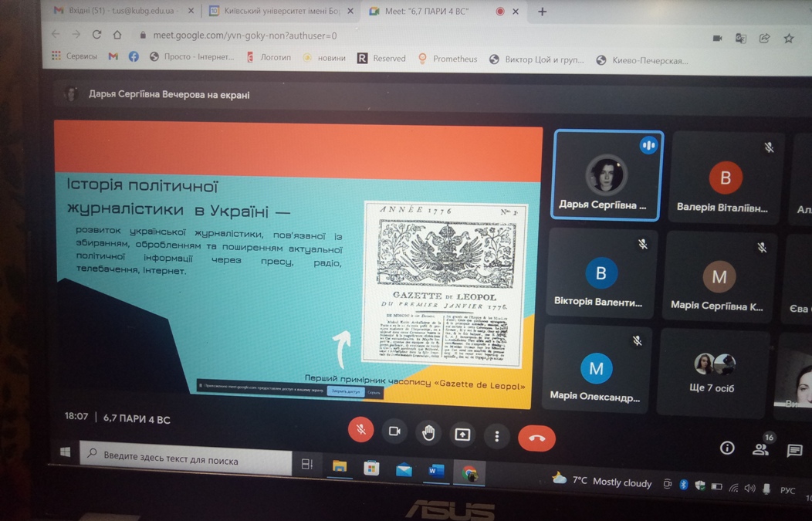Select Вікторія Валенти participant tile
Image resolution: width=812 pixels, height=521 pixels.
tap(601, 272)
